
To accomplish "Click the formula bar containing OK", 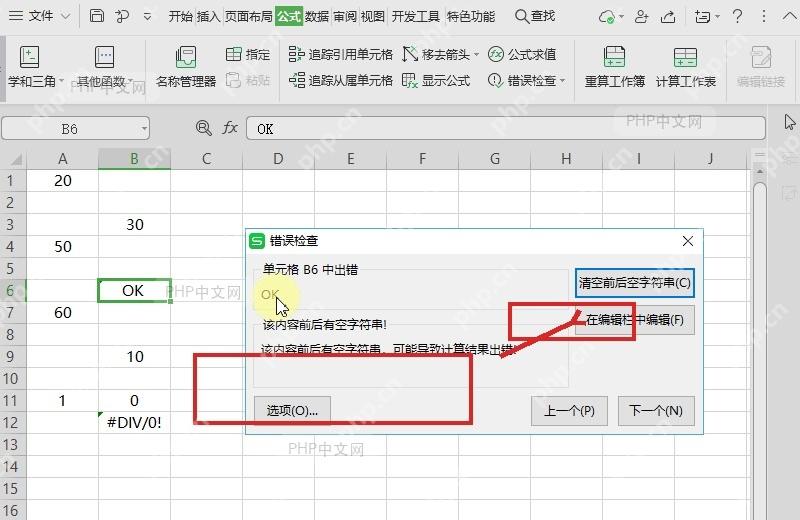I will pyautogui.click(x=506, y=129).
